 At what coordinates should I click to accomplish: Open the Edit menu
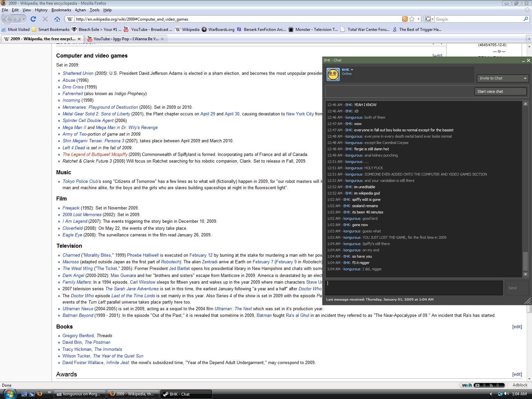coord(15,10)
